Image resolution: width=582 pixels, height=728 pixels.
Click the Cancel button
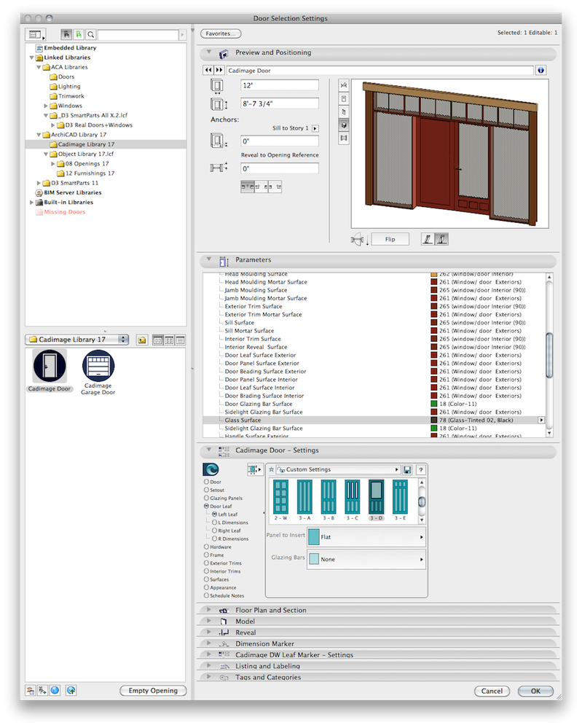tap(492, 691)
